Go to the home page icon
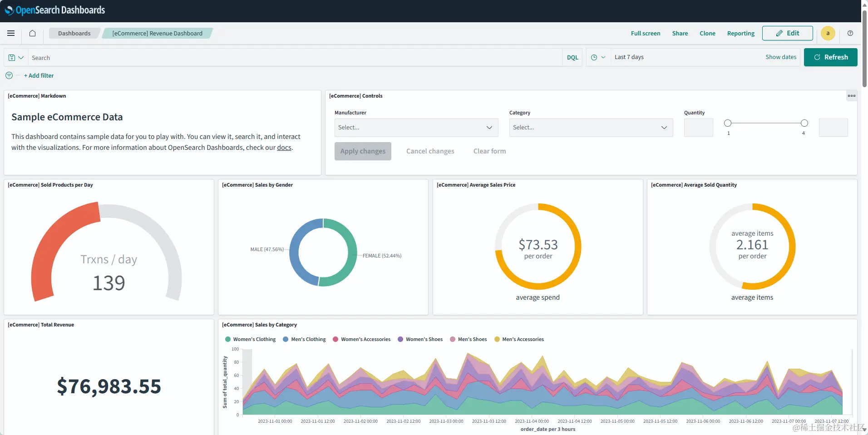 click(32, 33)
